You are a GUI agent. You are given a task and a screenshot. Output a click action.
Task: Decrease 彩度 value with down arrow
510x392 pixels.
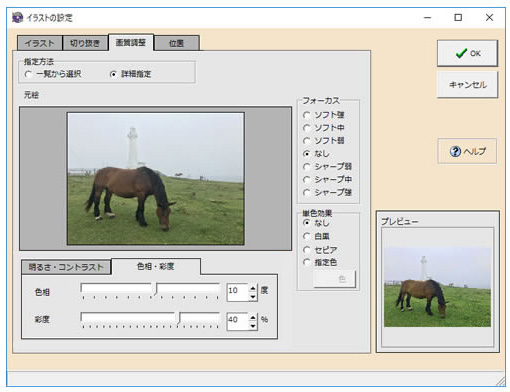pyautogui.click(x=253, y=326)
